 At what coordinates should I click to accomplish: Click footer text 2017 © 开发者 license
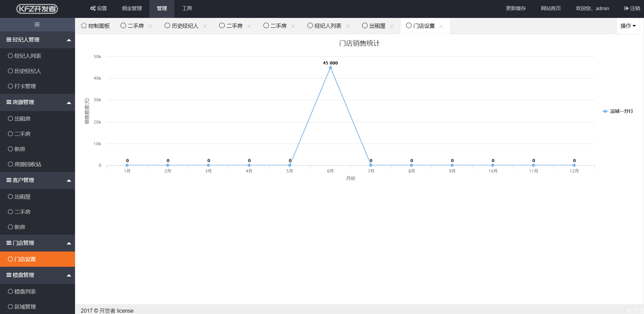[x=107, y=311]
